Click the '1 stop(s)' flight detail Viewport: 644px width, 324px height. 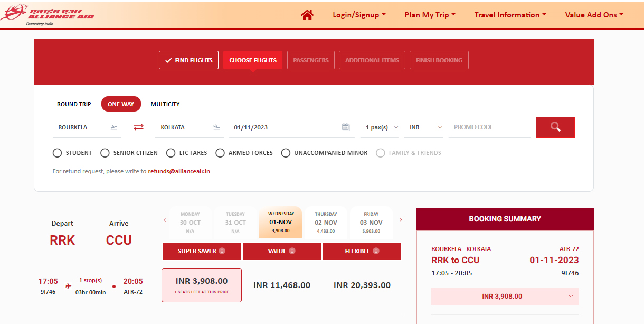point(90,280)
